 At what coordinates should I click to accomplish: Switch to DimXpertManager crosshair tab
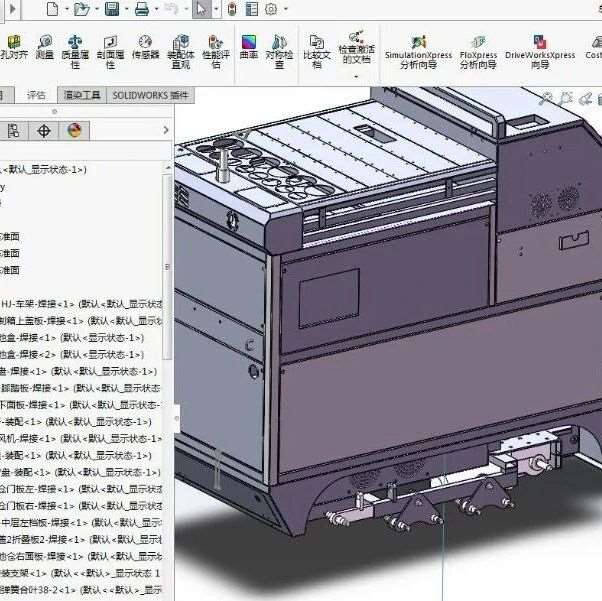click(x=44, y=131)
